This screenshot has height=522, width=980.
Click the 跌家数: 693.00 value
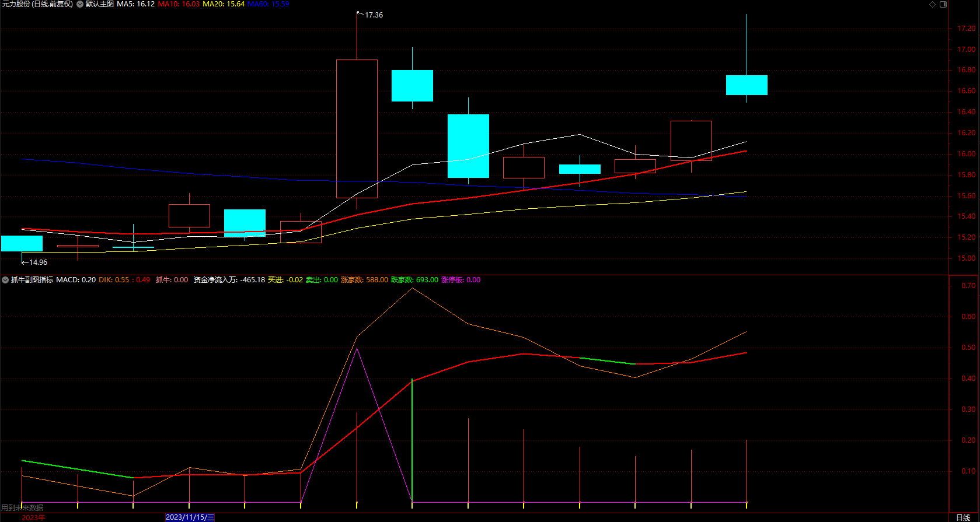(414, 280)
